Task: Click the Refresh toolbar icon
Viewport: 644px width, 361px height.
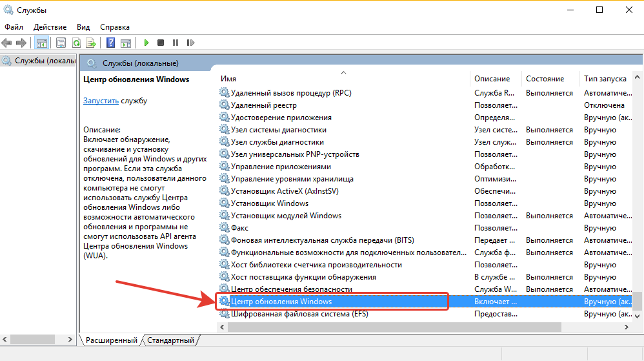Action: point(76,43)
